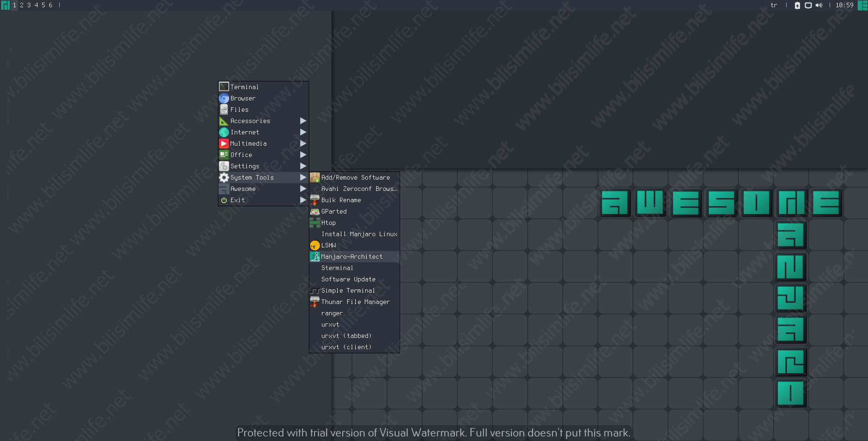Launch GParted partition editor
868x441 pixels.
click(354, 211)
